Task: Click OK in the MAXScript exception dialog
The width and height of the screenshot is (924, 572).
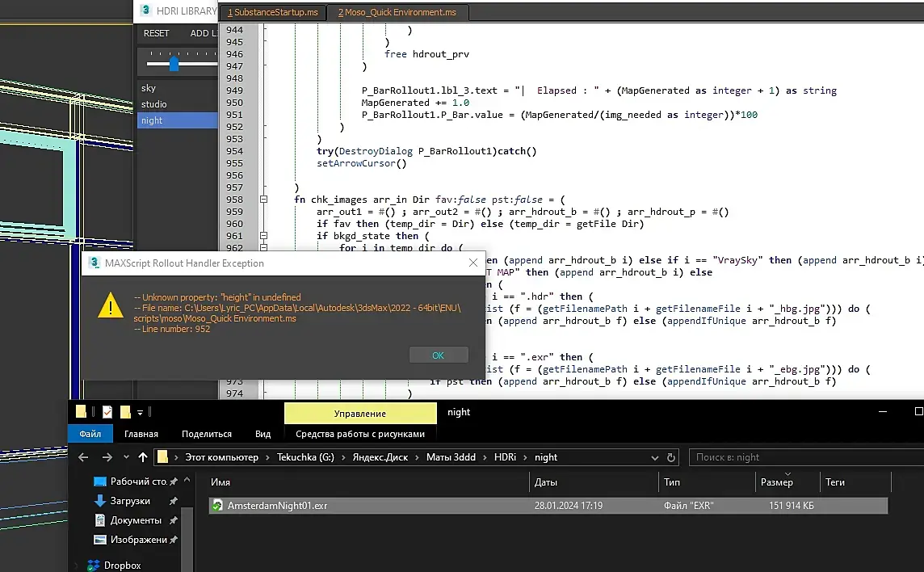Action: [438, 355]
